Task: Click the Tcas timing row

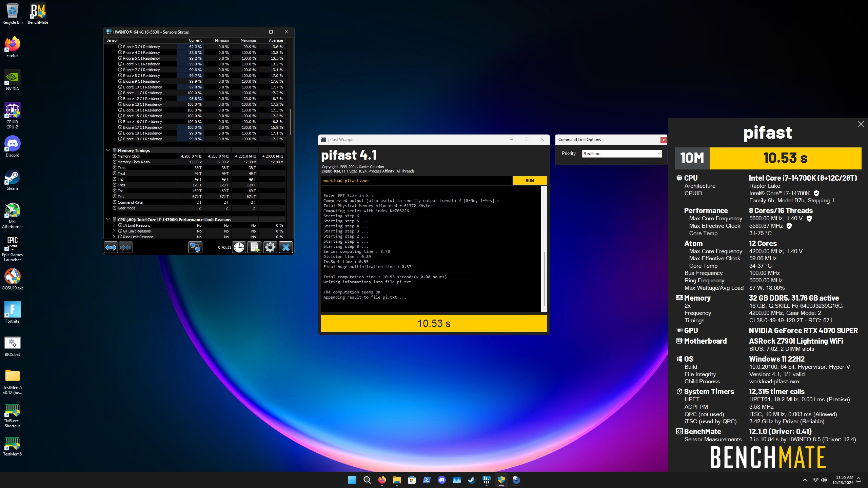Action: [195, 168]
